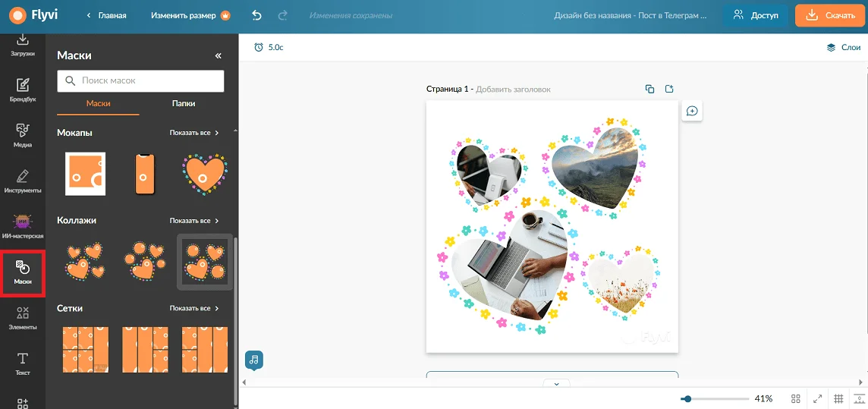Toggle the rulers icon in bottom bar

pos(858,398)
